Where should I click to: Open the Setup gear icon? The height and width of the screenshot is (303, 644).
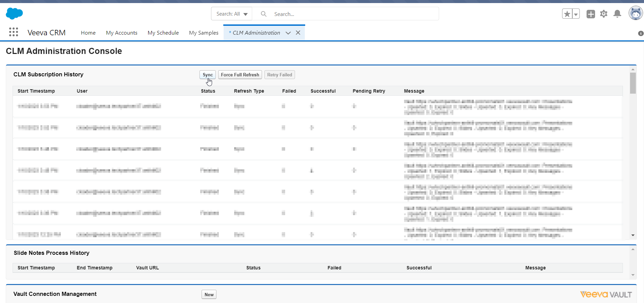pos(604,14)
